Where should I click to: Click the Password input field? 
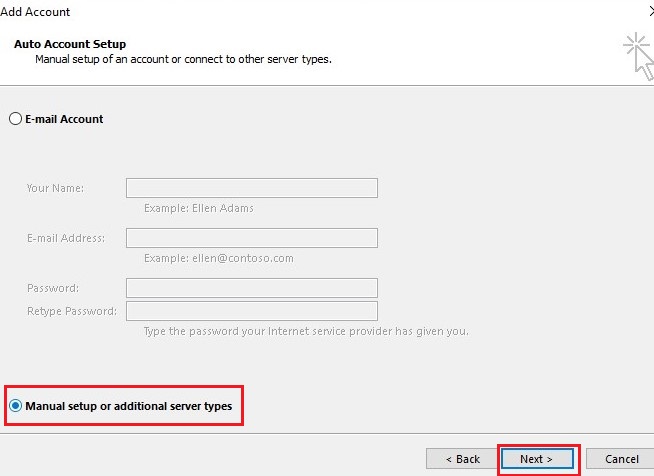coord(251,288)
